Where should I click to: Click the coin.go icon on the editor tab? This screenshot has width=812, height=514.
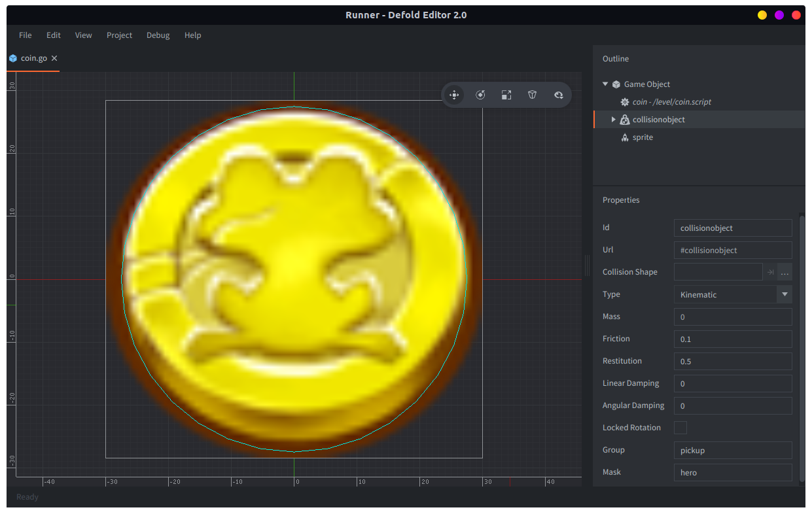[12, 58]
